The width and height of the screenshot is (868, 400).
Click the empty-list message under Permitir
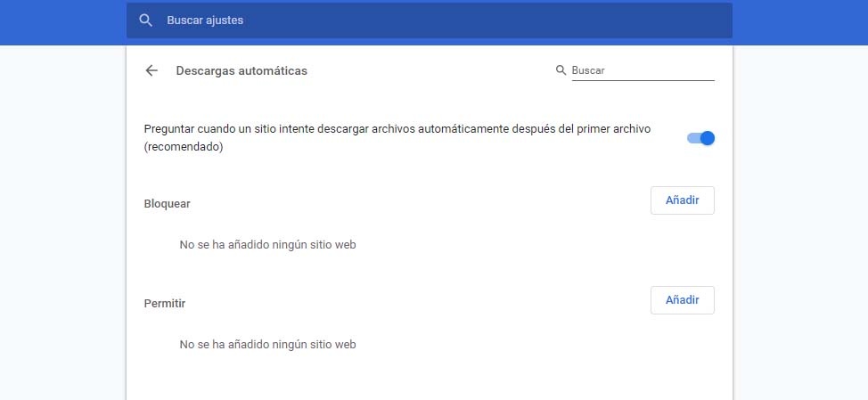pyautogui.click(x=267, y=344)
